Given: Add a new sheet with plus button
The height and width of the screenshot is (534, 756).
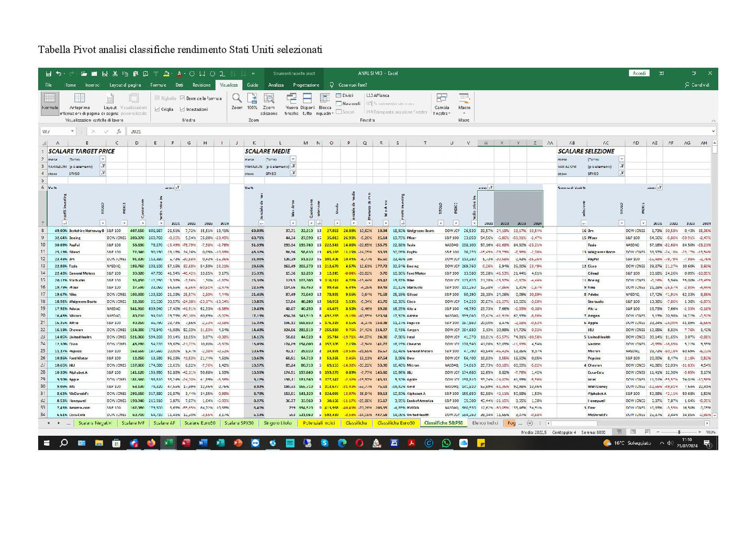Looking at the screenshot, I should pyautogui.click(x=529, y=423).
